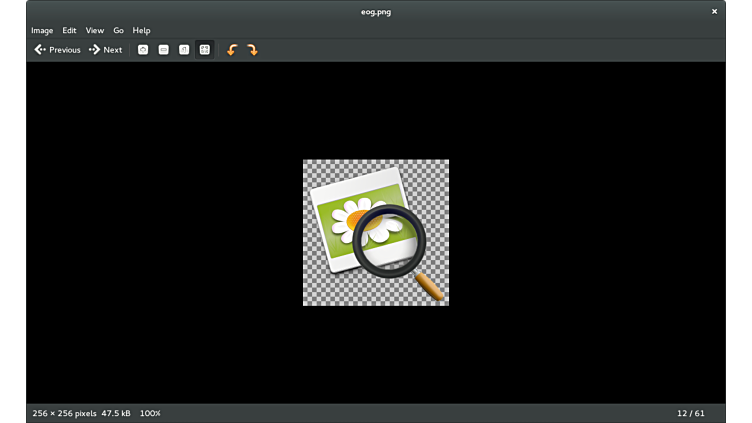Click the 47.5 kB file size label
The width and height of the screenshot is (752, 423).
point(116,413)
